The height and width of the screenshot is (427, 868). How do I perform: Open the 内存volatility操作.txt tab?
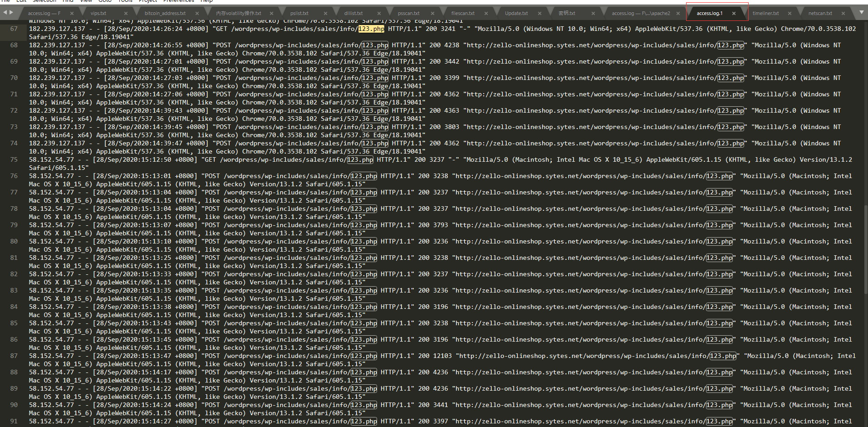pos(239,13)
